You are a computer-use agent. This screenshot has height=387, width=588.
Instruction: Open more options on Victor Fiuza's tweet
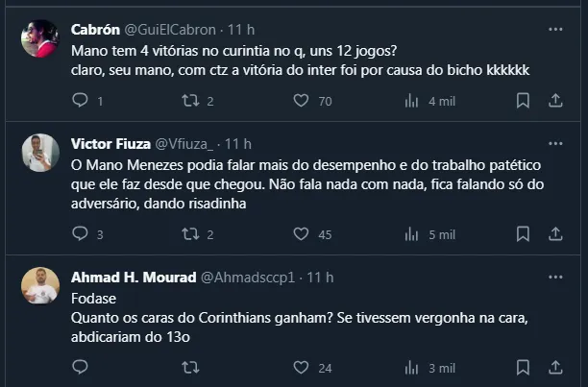coord(555,144)
